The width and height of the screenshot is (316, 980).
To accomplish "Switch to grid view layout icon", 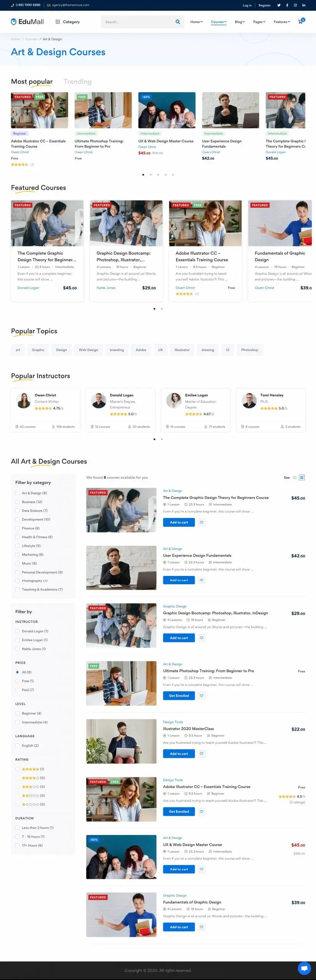I will (295, 477).
